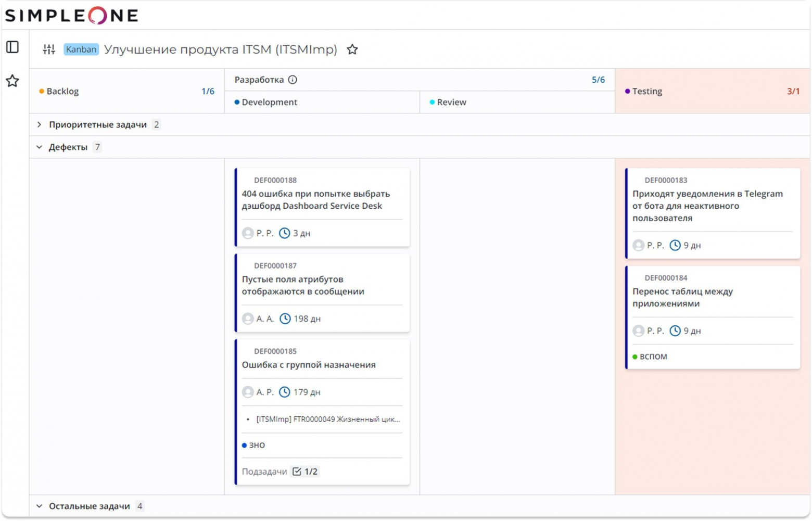The width and height of the screenshot is (812, 521).
Task: Click the DEF0000188 number
Action: click(x=275, y=180)
